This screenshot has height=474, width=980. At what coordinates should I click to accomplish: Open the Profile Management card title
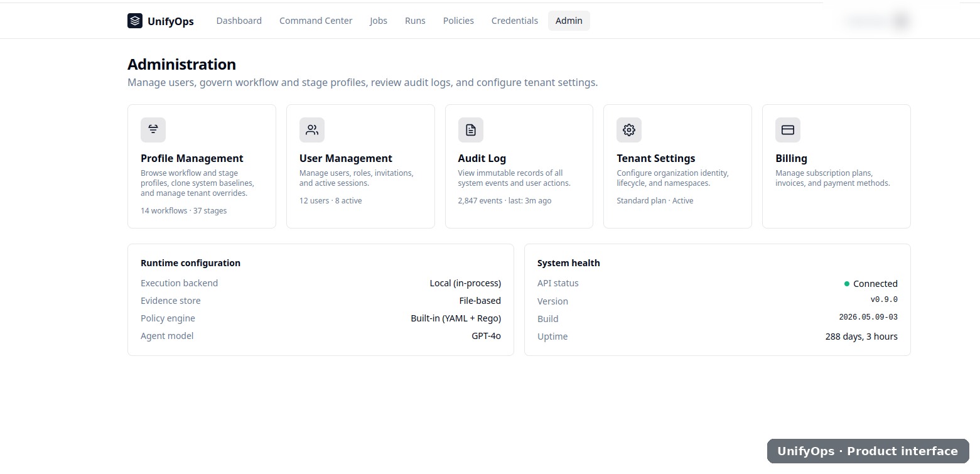point(192,158)
